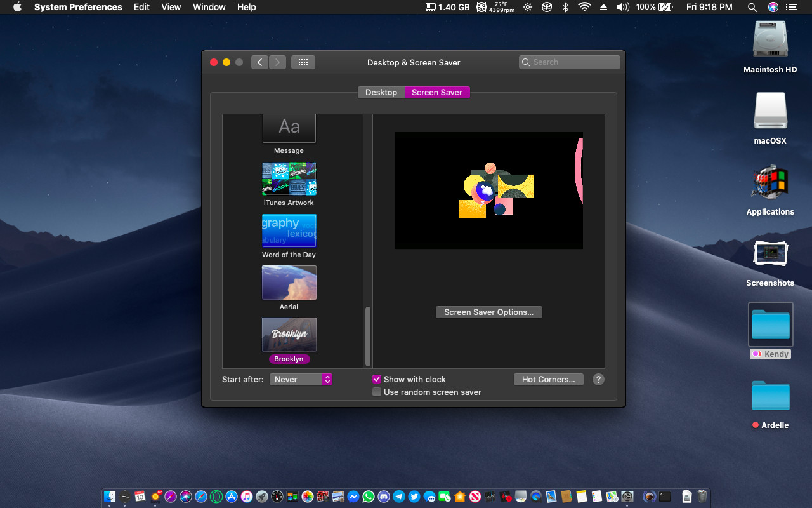Click Screen Saver Options button
The width and height of the screenshot is (812, 508).
pyautogui.click(x=489, y=312)
